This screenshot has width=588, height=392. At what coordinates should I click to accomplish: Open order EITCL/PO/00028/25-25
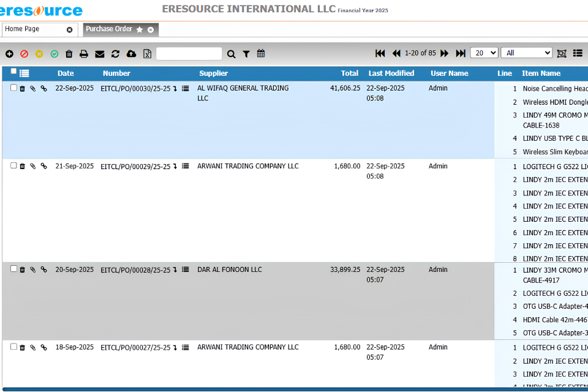[x=135, y=270]
